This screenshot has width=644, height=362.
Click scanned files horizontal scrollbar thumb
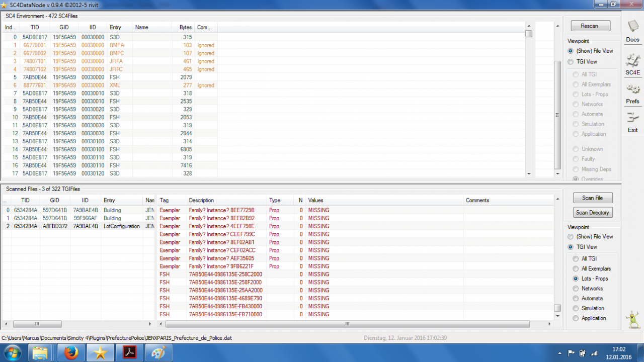pos(37,324)
